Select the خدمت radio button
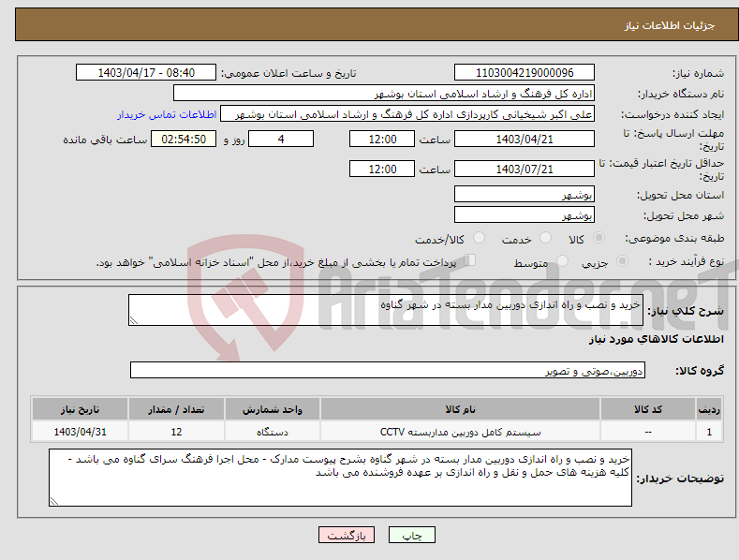 tap(545, 238)
